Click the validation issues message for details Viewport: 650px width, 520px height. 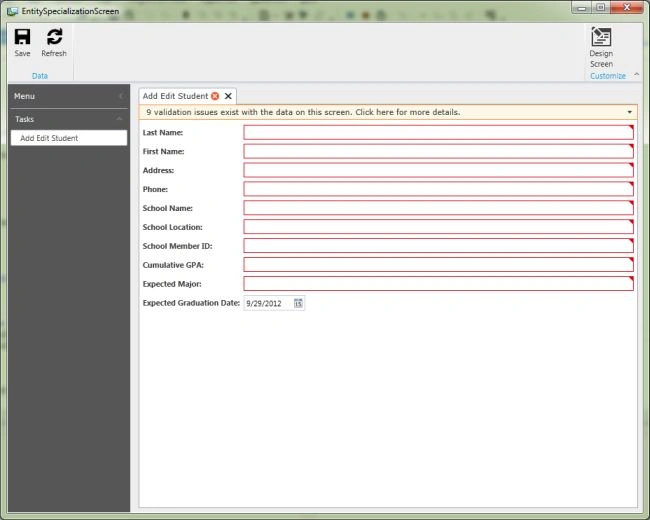[303, 112]
